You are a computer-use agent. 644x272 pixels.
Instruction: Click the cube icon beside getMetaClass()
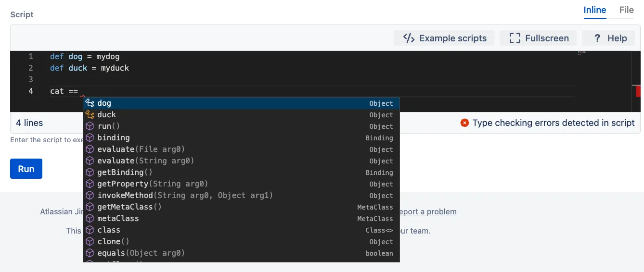click(x=90, y=207)
